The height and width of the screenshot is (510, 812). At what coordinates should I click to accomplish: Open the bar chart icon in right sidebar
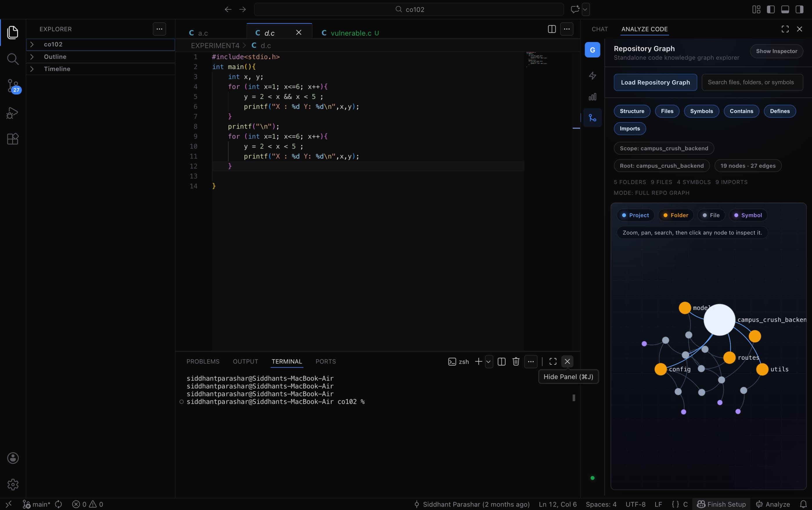pyautogui.click(x=592, y=97)
